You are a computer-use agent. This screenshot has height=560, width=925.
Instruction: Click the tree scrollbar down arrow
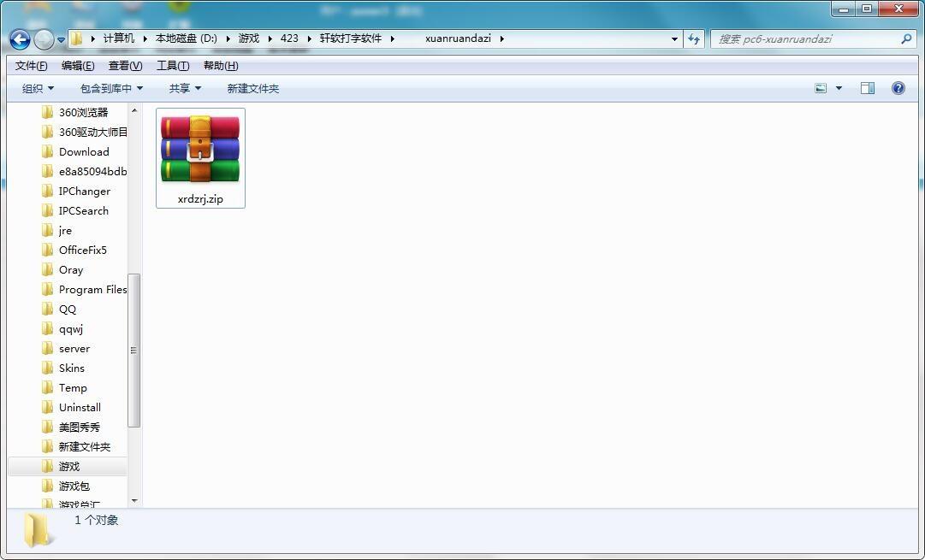[x=133, y=501]
